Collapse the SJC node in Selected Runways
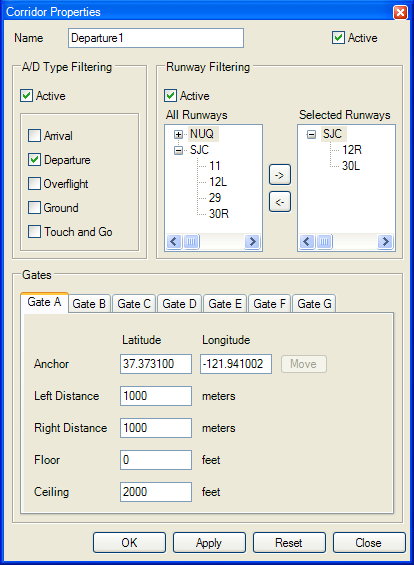Viewport: 414px width, 565px height. coord(311,134)
